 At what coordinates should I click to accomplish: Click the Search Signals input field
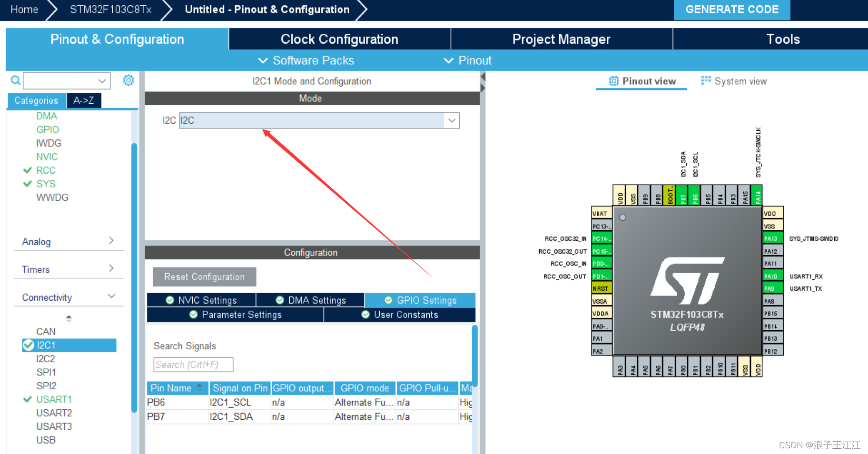[x=193, y=365]
